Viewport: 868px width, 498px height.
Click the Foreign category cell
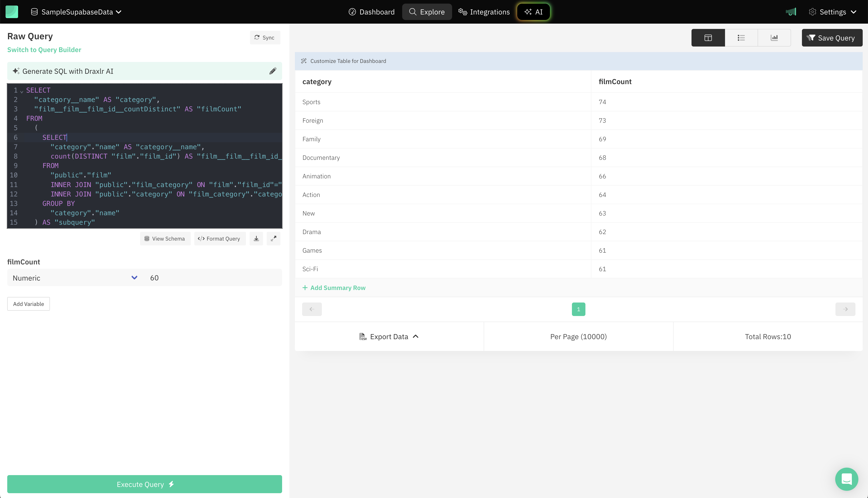(x=443, y=120)
